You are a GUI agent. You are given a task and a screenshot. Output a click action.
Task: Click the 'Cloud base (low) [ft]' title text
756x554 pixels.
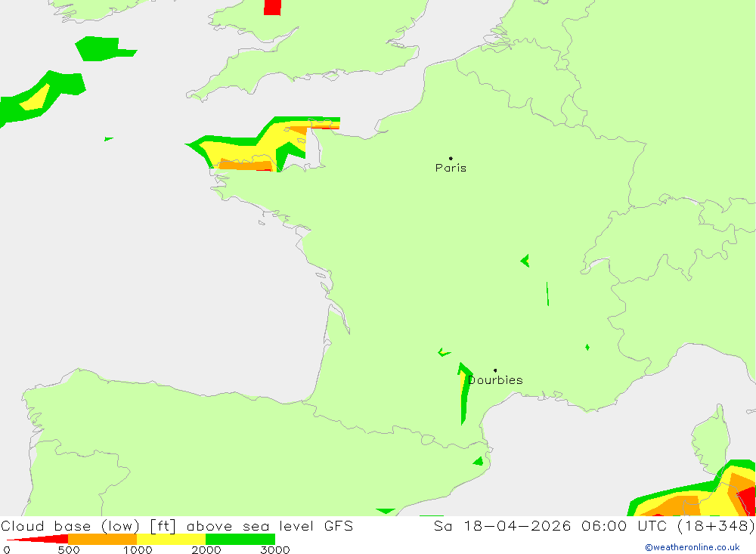88,526
